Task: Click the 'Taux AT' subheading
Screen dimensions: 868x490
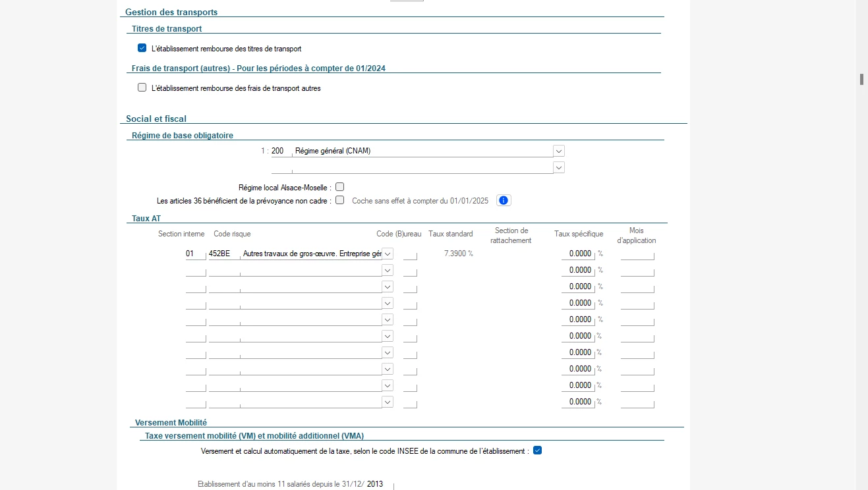Action: [146, 218]
